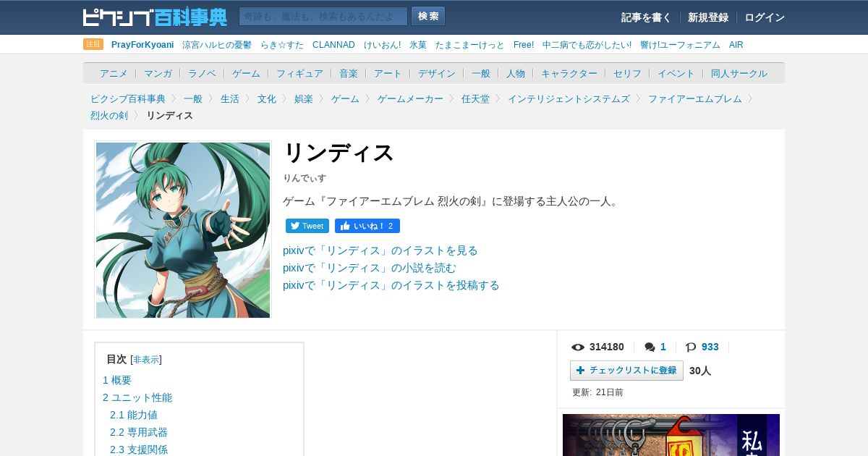Jump to section 2.1 能力値

click(134, 415)
